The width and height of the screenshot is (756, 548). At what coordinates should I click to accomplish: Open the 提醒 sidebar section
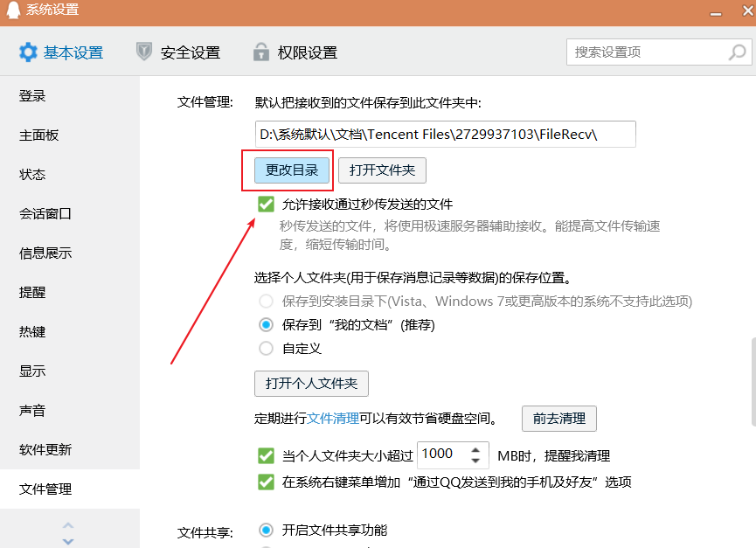pyautogui.click(x=70, y=293)
